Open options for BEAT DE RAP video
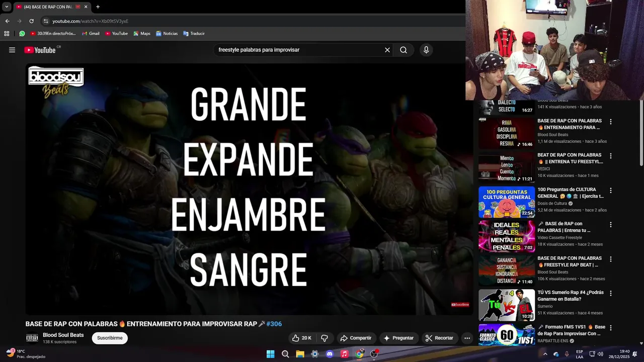The width and height of the screenshot is (644, 362). [611, 156]
